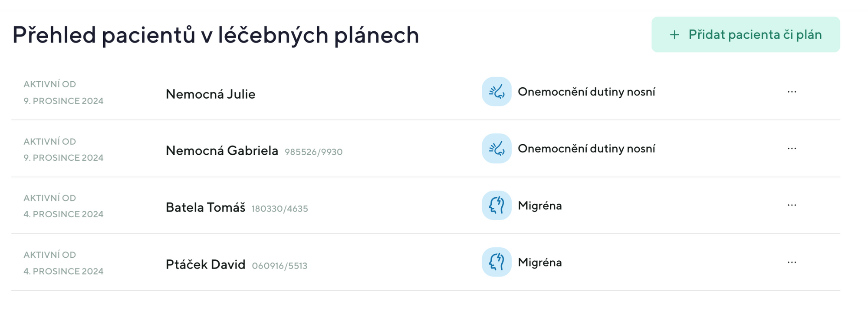Click the plus icon in Přidat pacienta button
The height and width of the screenshot is (312, 868).
tap(674, 35)
